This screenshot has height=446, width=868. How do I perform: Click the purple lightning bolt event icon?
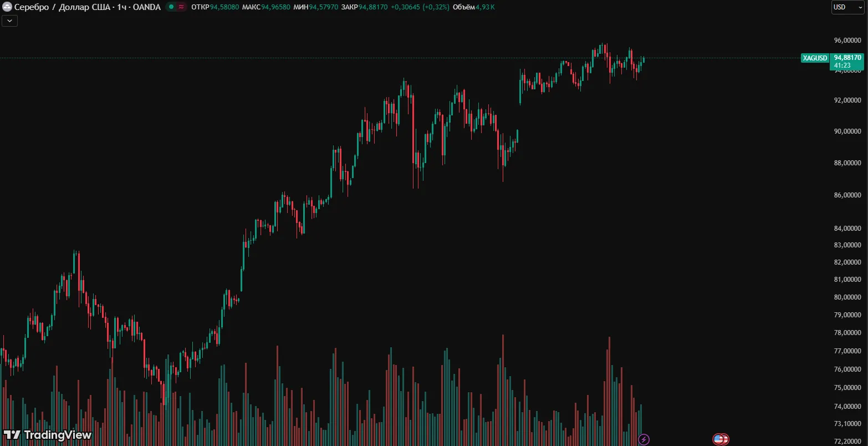[644, 439]
